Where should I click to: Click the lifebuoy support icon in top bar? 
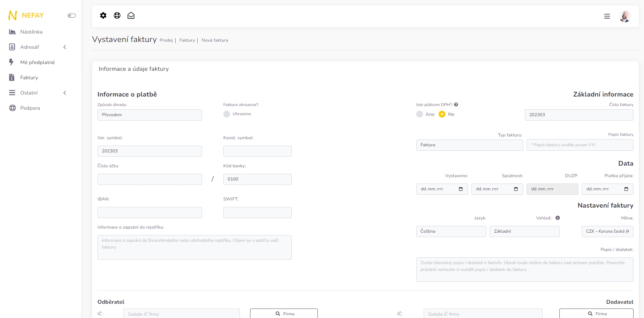(x=117, y=16)
